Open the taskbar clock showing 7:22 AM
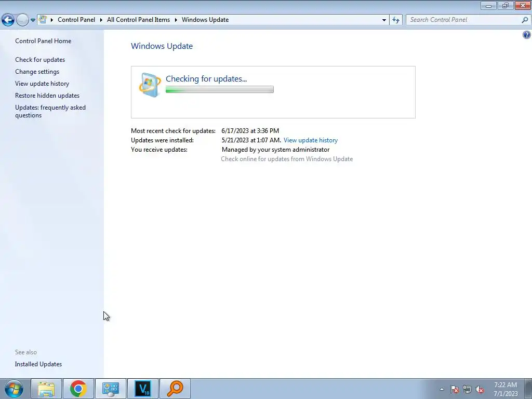Viewport: 532px width, 399px height. tap(506, 389)
